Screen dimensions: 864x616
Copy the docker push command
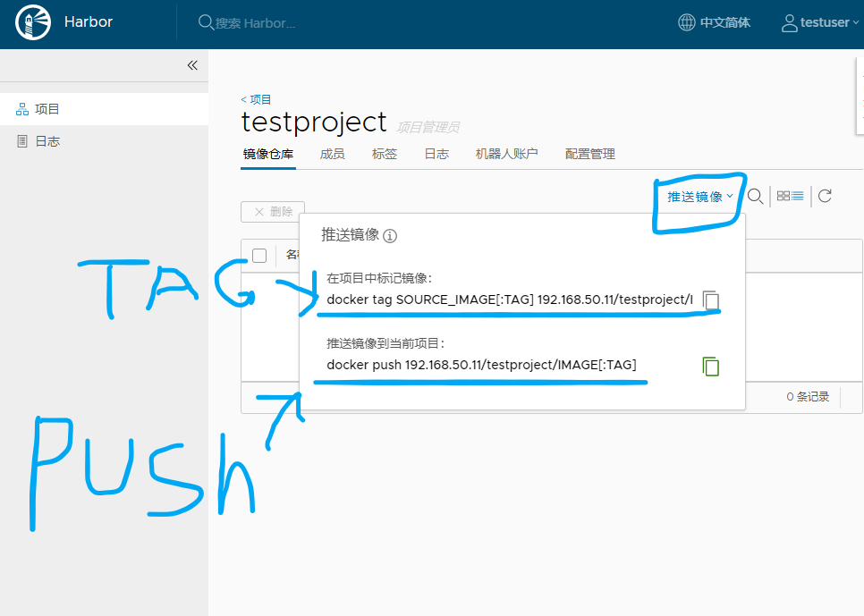[x=711, y=366]
